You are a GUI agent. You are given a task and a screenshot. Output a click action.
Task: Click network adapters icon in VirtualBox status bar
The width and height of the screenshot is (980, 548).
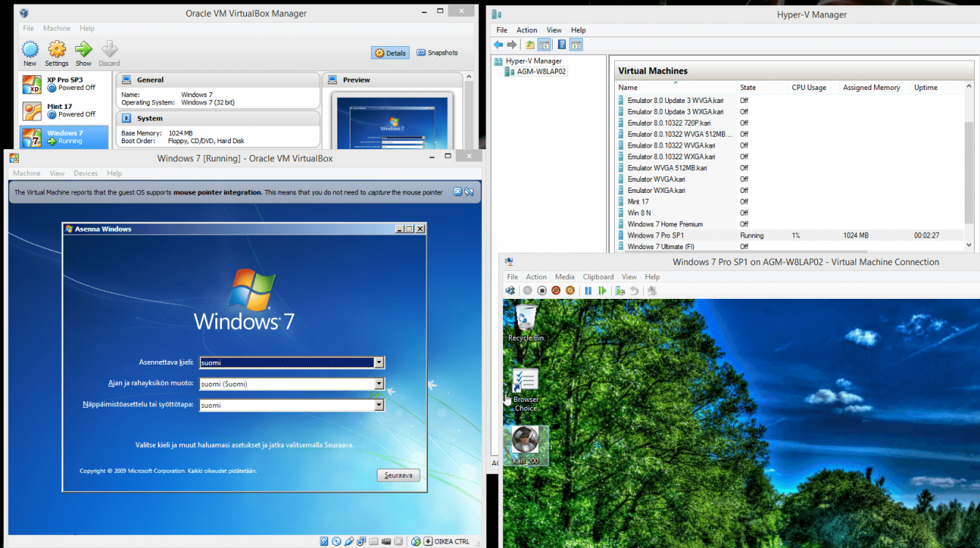tap(361, 541)
